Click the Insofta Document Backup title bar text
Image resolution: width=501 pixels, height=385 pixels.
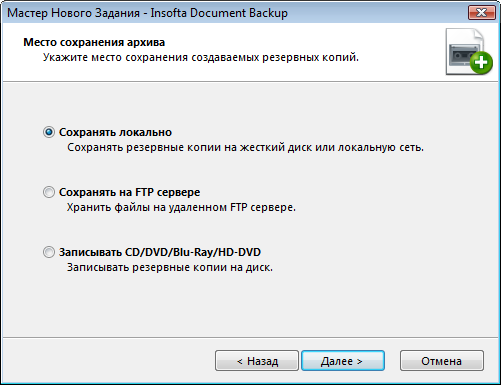(219, 13)
